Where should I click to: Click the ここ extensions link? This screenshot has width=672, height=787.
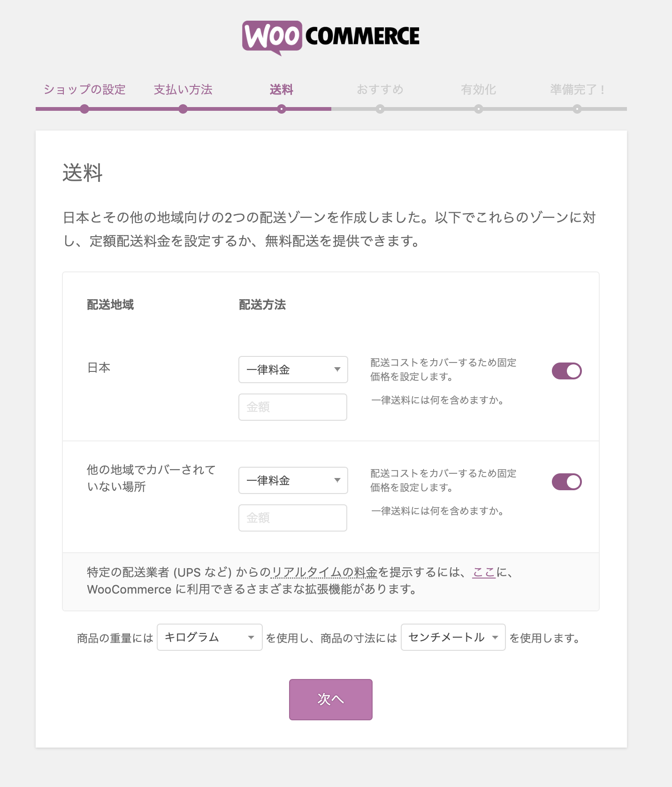pos(484,572)
